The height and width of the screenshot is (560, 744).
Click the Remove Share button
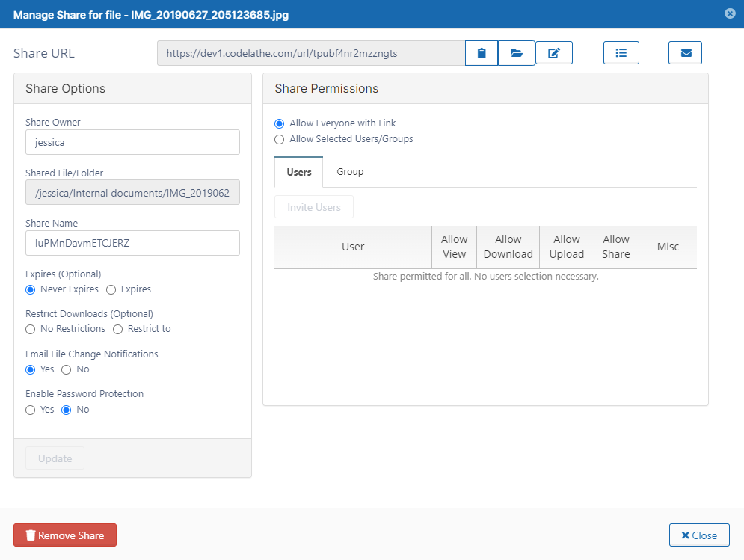click(65, 535)
